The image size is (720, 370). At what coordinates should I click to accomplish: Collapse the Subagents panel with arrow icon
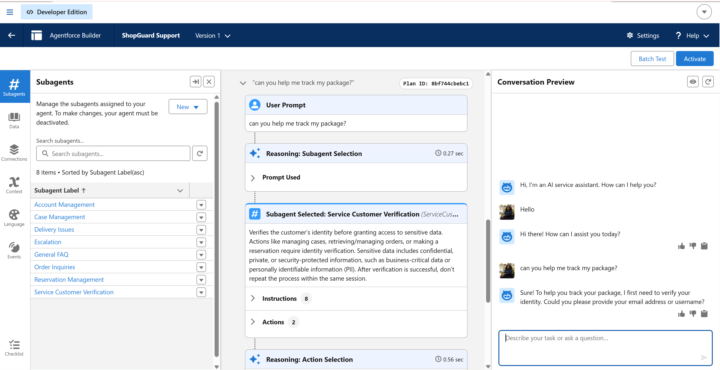pos(196,82)
